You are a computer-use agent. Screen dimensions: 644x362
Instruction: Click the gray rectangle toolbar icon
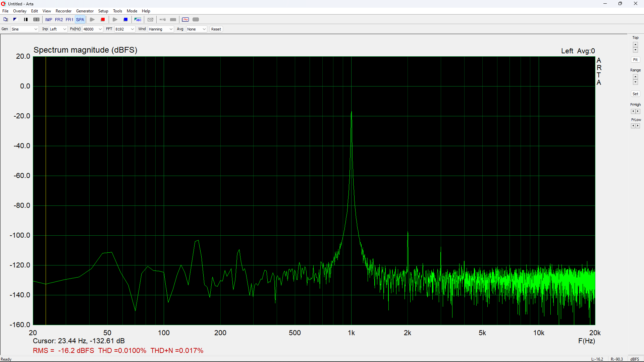tap(173, 19)
